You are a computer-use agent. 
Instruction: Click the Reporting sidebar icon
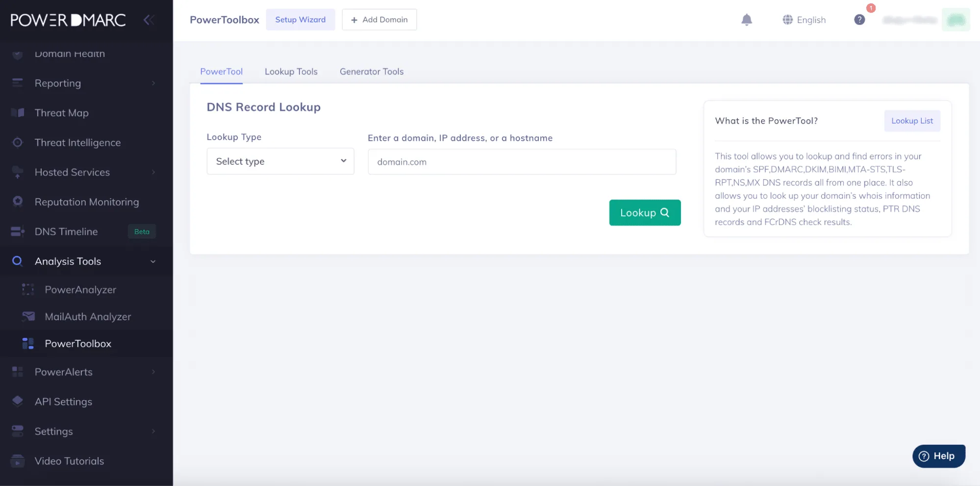coord(18,83)
